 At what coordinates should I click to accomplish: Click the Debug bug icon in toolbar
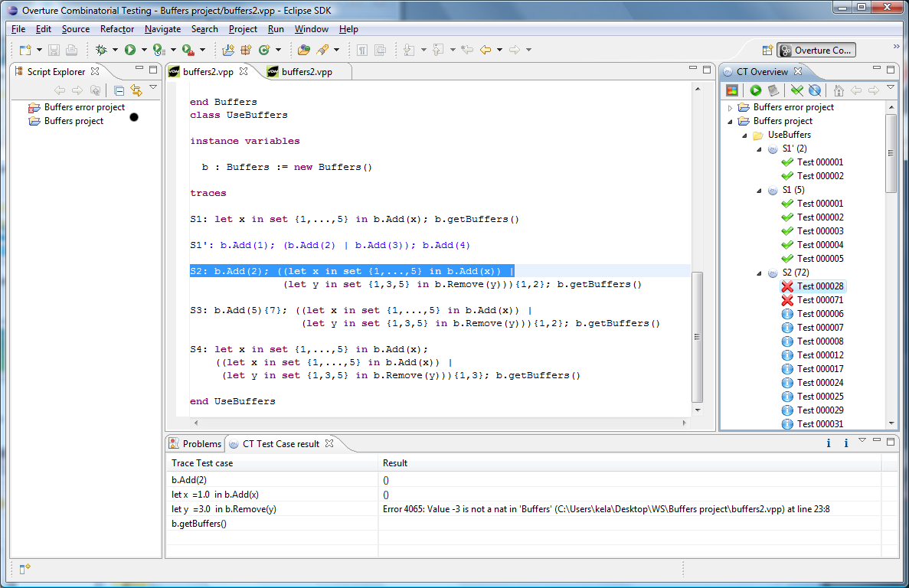pos(101,51)
